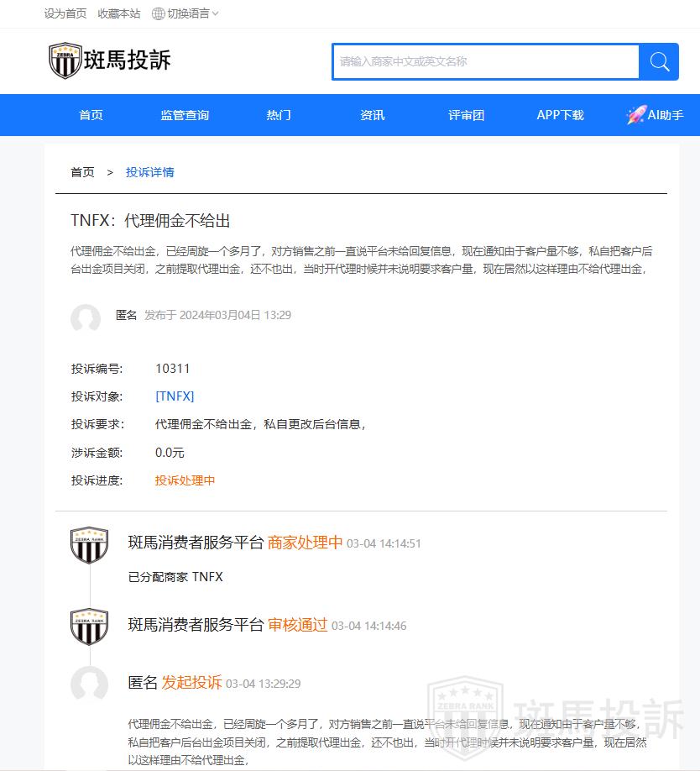This screenshot has width=700, height=771.
Task: Click the magnifier search button
Action: pos(659,61)
